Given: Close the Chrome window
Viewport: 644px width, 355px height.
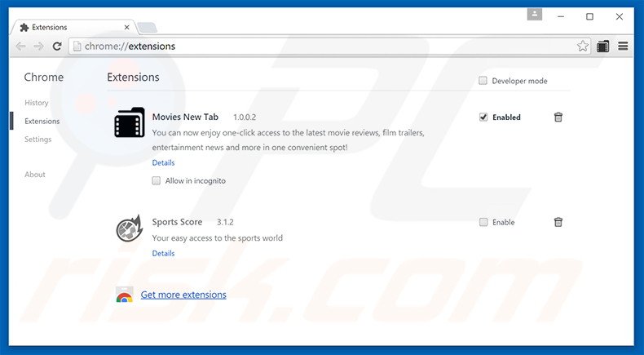Looking at the screenshot, I should [620, 16].
